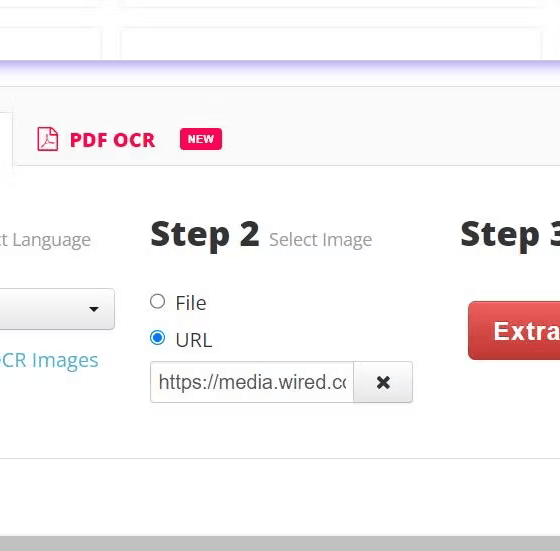560x551 pixels.
Task: Click the URL option label
Action: click(194, 340)
